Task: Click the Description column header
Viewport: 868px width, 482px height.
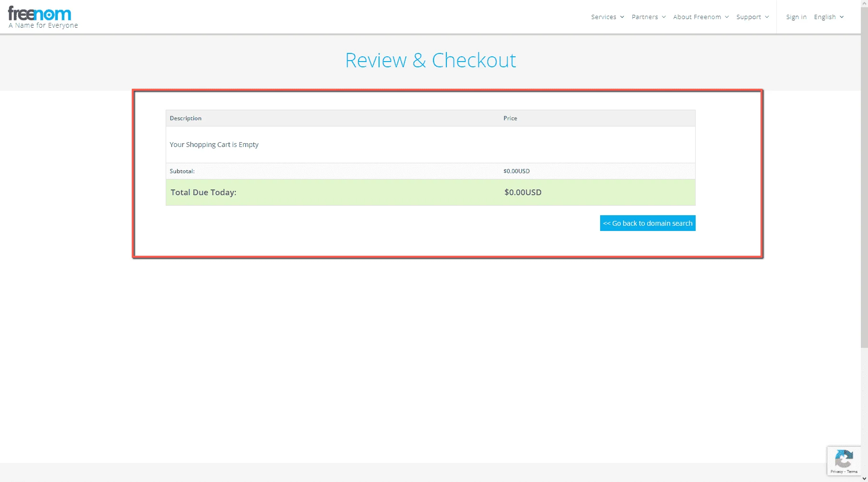Action: 185,118
